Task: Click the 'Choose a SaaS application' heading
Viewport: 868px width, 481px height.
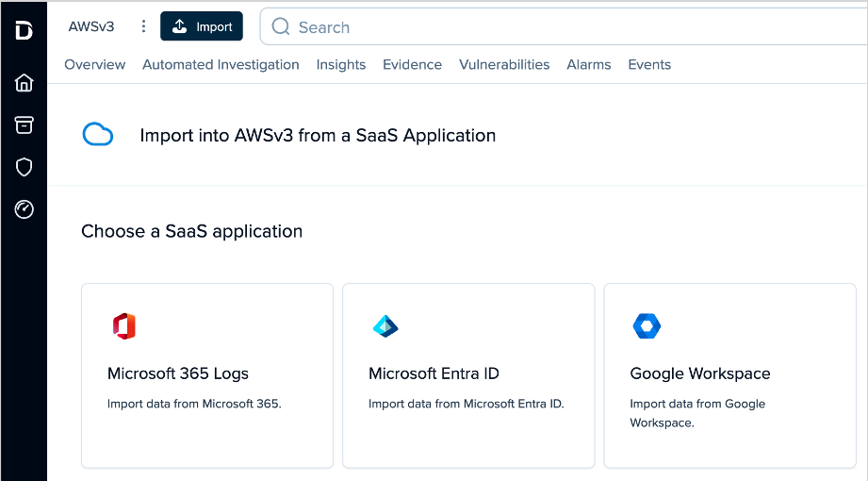Action: pos(191,231)
